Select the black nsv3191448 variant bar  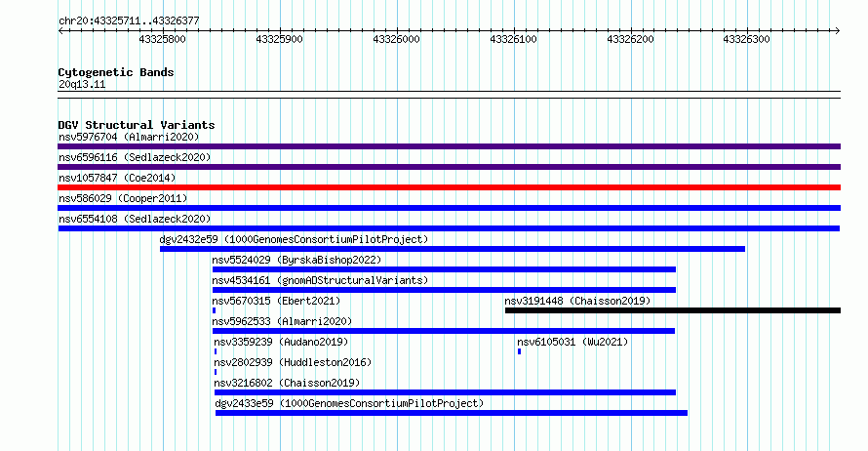(x=673, y=310)
